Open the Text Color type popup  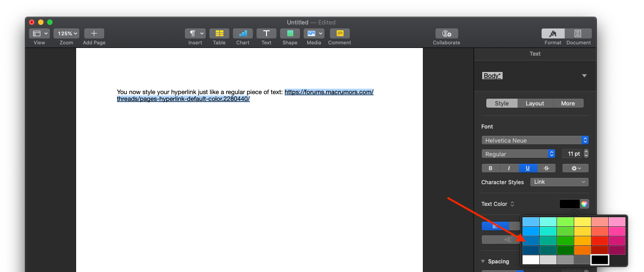(x=512, y=204)
